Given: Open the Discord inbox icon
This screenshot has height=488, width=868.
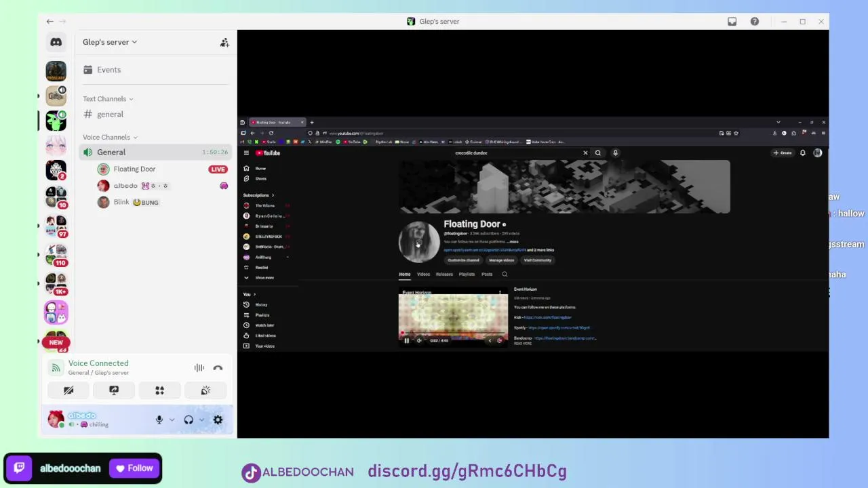Looking at the screenshot, I should (x=732, y=22).
